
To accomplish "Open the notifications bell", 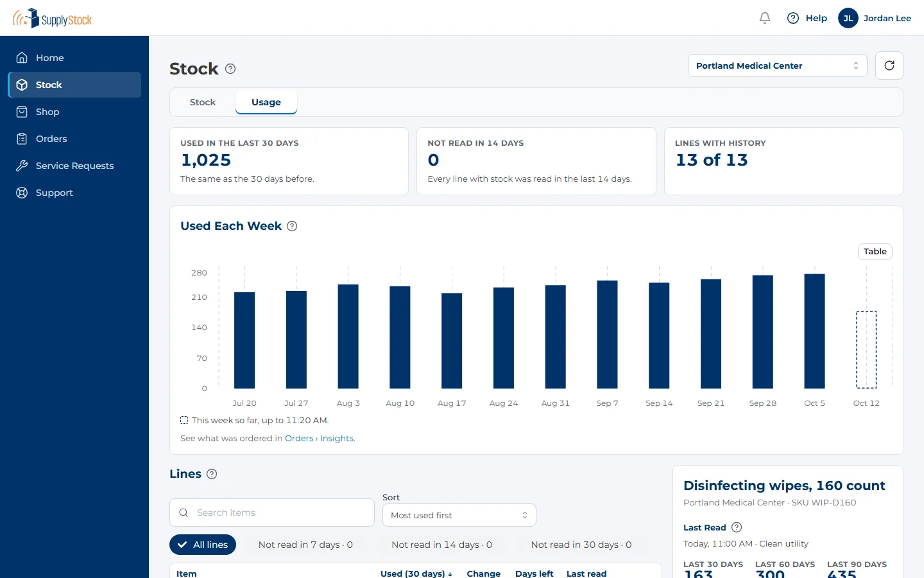I will (x=764, y=18).
